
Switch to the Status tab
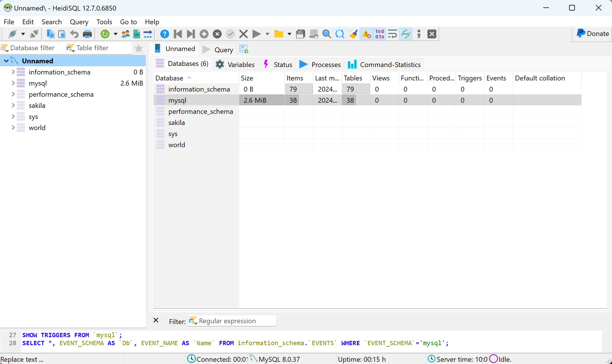click(277, 64)
